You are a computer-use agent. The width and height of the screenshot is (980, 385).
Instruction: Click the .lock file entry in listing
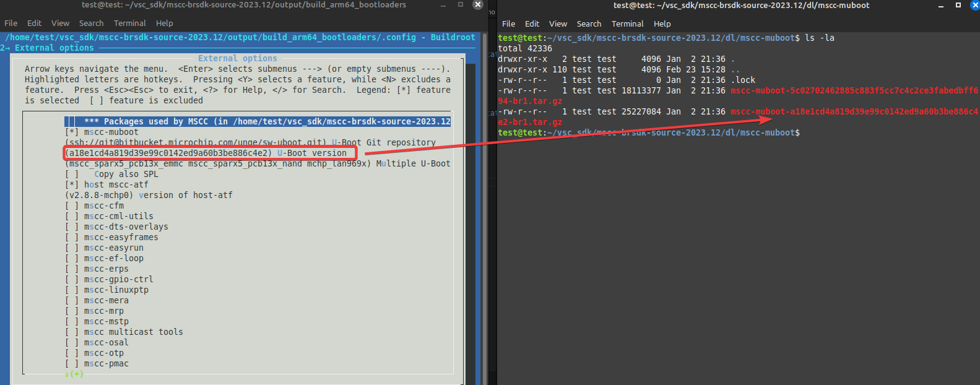point(743,80)
